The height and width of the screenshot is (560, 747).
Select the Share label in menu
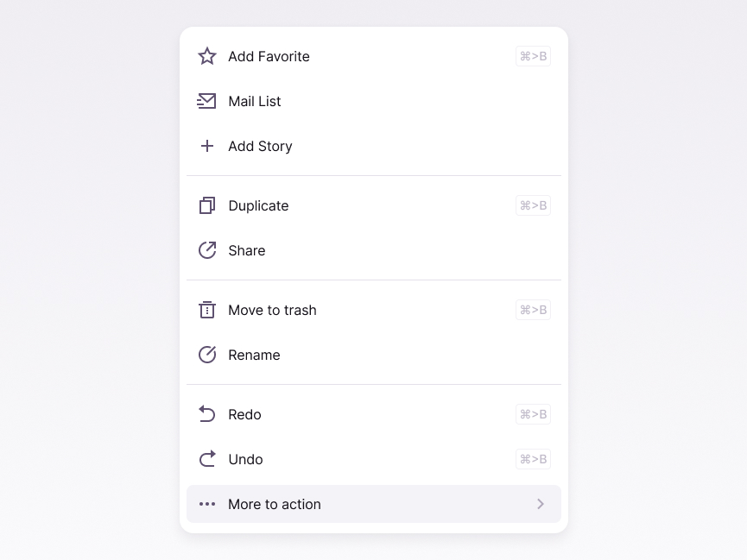pyautogui.click(x=247, y=250)
